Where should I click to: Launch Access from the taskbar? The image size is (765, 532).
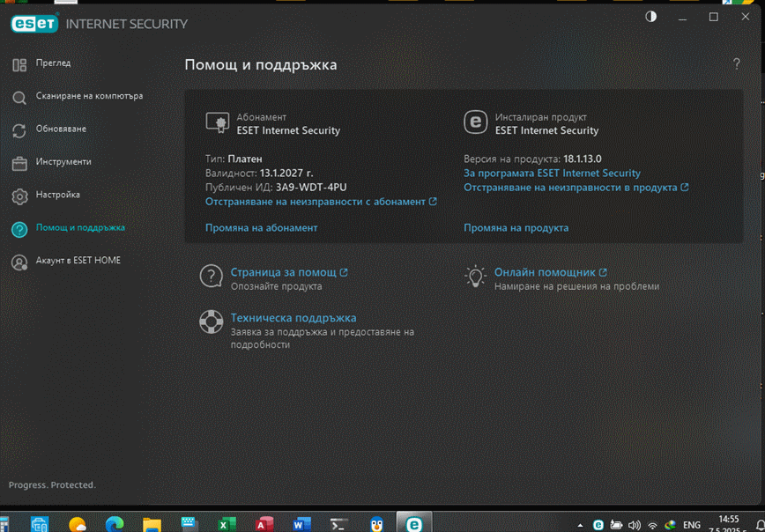click(264, 525)
